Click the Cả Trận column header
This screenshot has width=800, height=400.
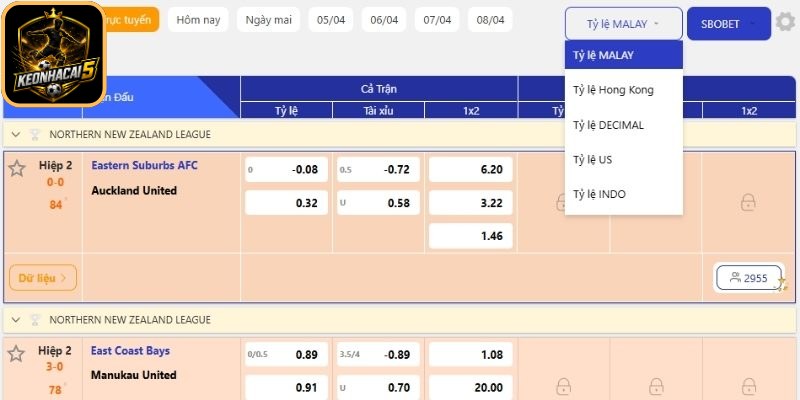(x=379, y=89)
